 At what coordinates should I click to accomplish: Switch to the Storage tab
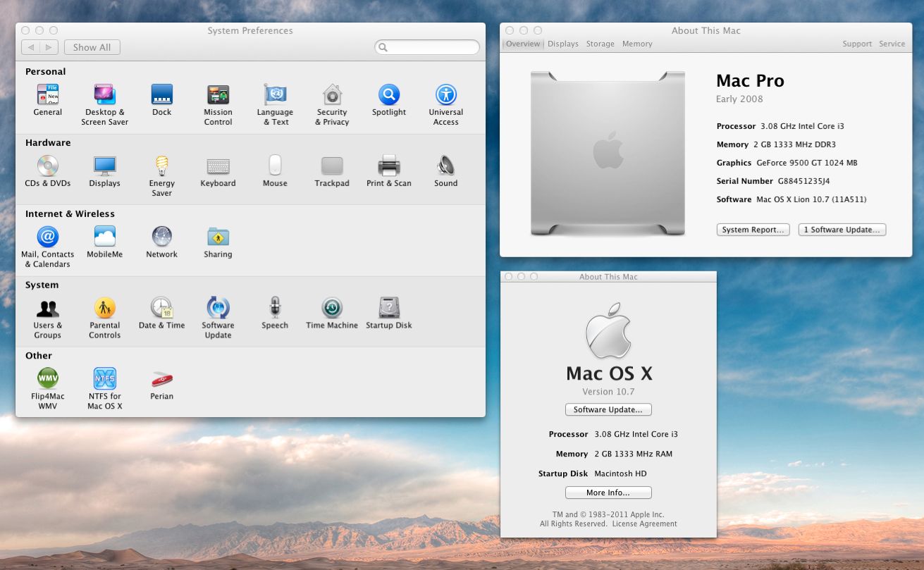tap(600, 44)
